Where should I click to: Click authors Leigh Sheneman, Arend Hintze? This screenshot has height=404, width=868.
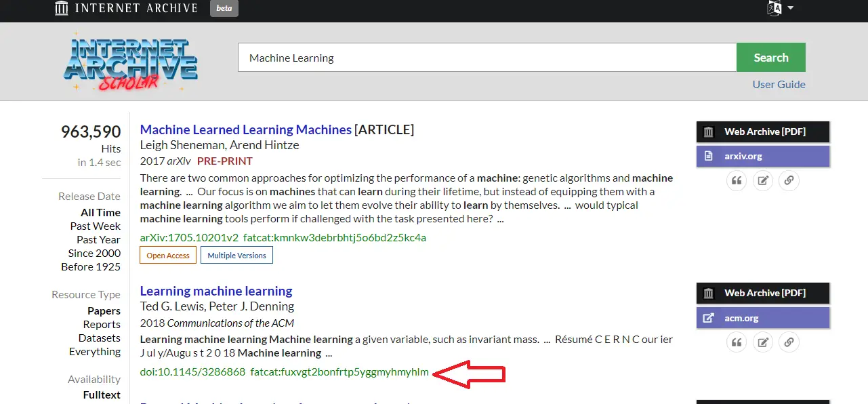[x=220, y=145]
